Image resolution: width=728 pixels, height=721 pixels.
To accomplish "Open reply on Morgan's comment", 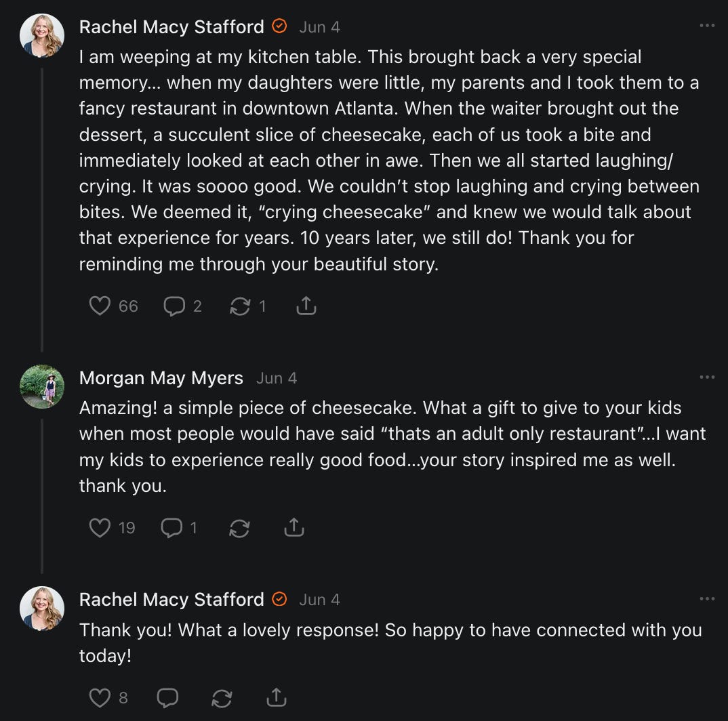I will point(171,527).
